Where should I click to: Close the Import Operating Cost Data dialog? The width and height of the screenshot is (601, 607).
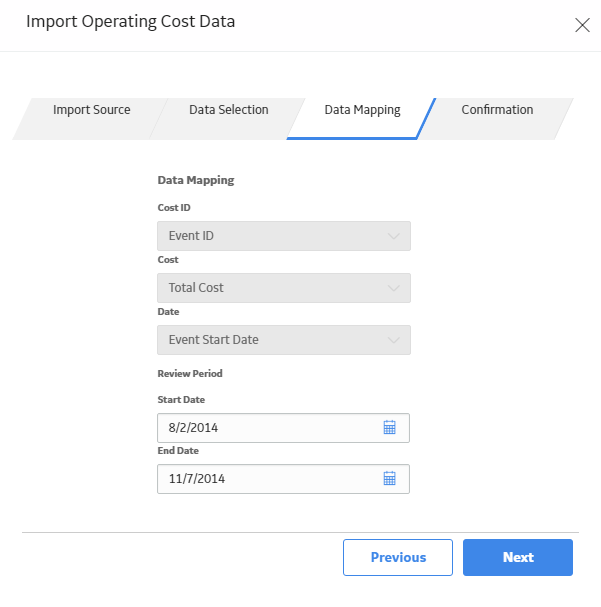pyautogui.click(x=582, y=25)
